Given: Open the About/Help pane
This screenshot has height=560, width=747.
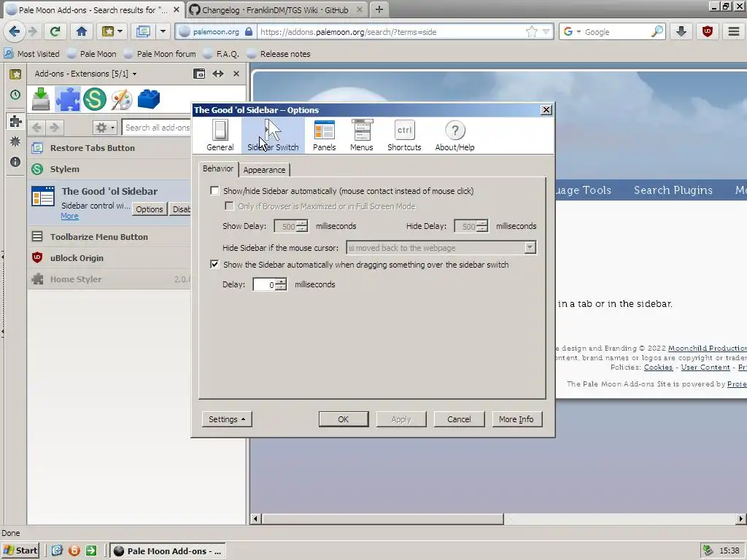Looking at the screenshot, I should point(455,135).
